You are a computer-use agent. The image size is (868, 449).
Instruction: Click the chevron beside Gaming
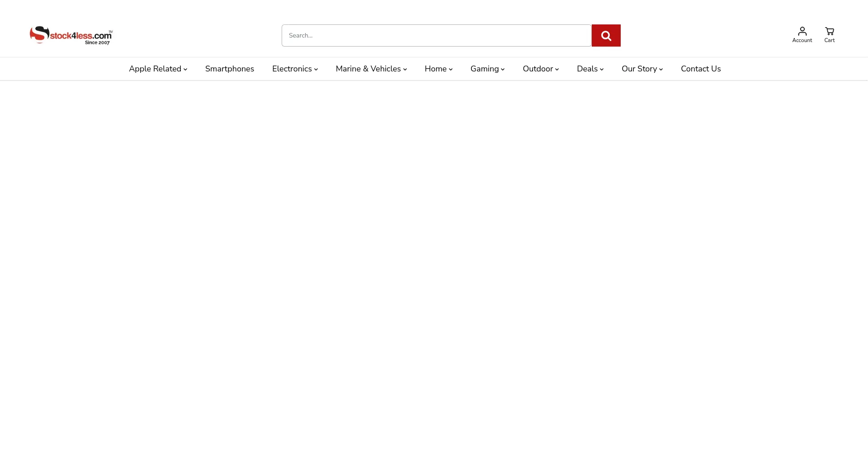[x=503, y=69]
